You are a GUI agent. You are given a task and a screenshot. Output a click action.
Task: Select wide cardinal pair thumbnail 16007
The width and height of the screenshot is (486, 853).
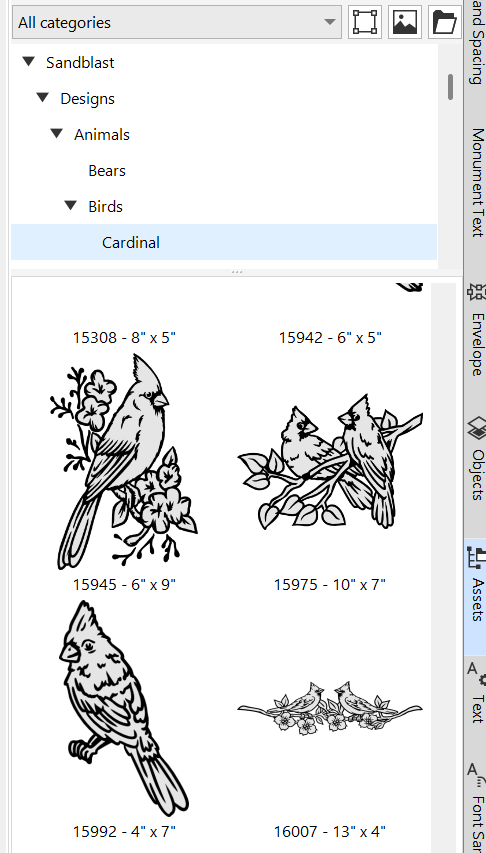tap(330, 708)
